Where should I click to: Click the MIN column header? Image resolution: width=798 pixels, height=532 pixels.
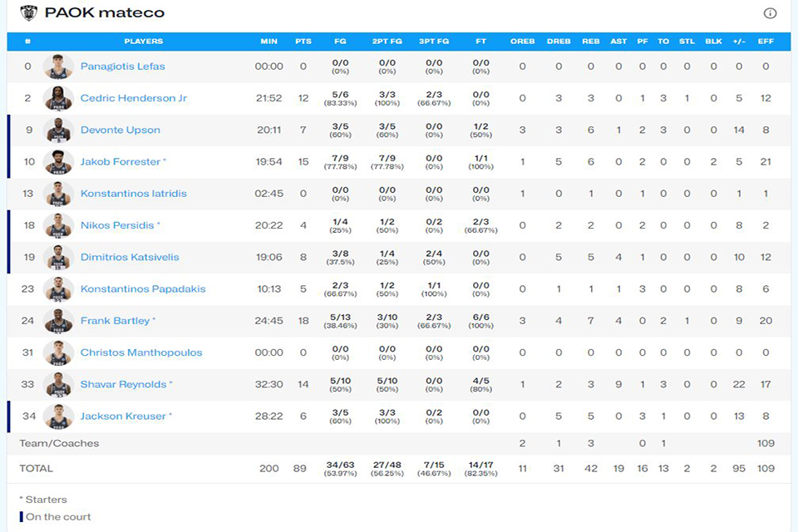coord(268,42)
